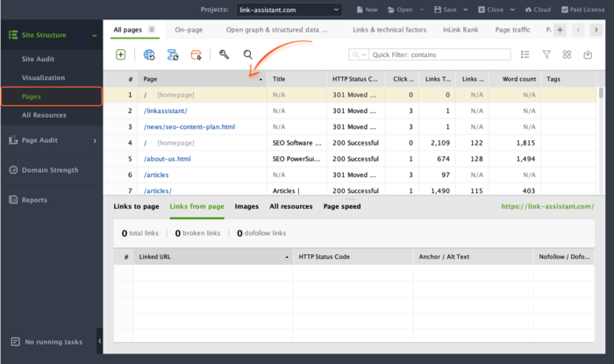Screen dimensions: 614x364
Task: Click the green Add page plus icon
Action: pyautogui.click(x=121, y=54)
